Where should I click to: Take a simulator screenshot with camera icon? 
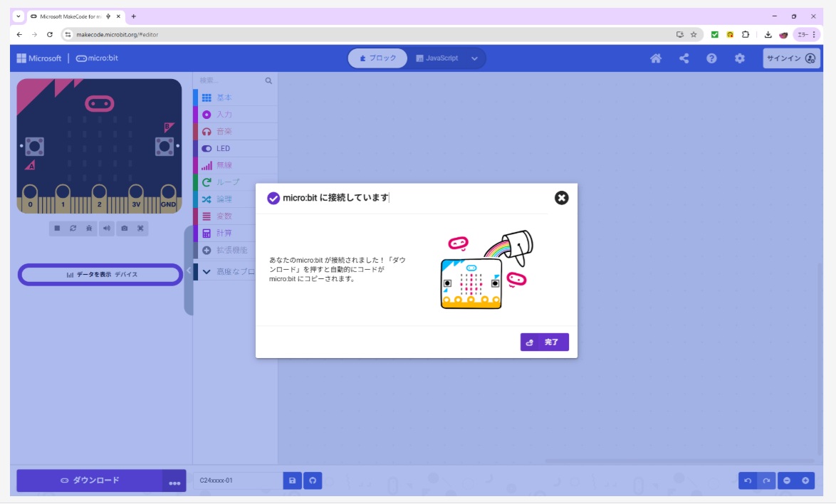[124, 229]
